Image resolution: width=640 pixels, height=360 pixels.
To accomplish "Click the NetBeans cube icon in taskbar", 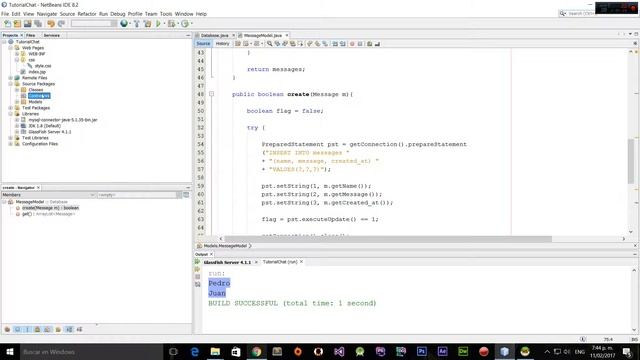I will tap(504, 351).
